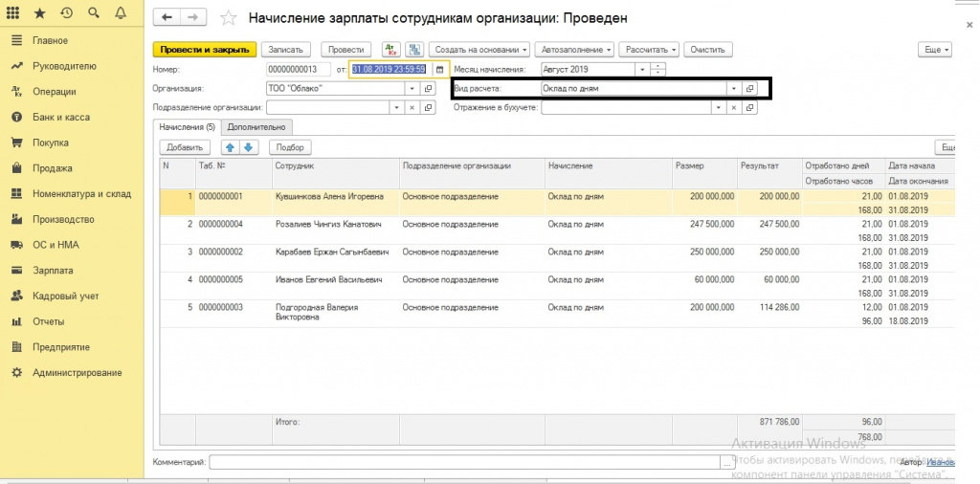Add document to favorites star
The image size is (980, 484).
coord(229,18)
